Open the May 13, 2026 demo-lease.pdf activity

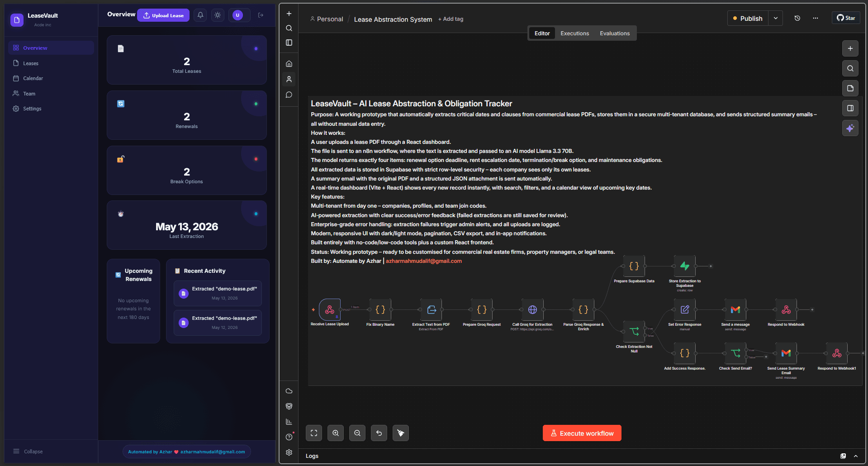(x=218, y=293)
